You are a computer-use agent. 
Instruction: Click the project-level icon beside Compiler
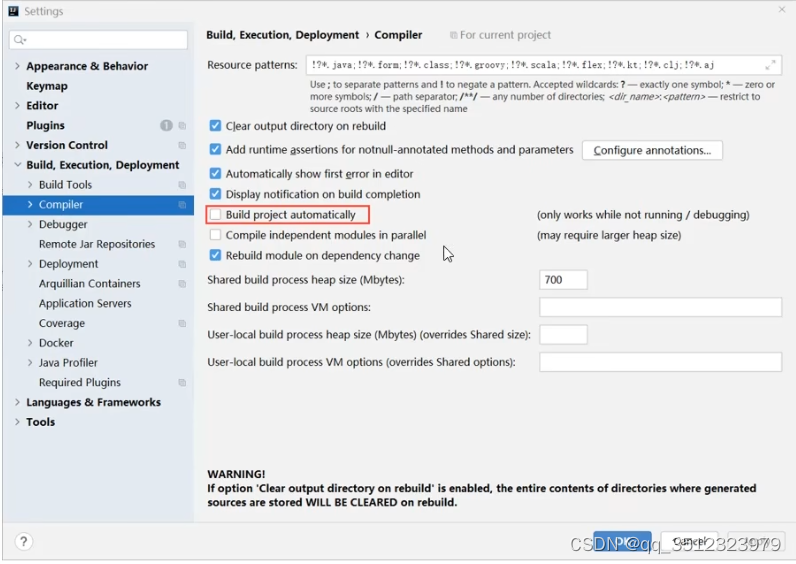(x=182, y=205)
